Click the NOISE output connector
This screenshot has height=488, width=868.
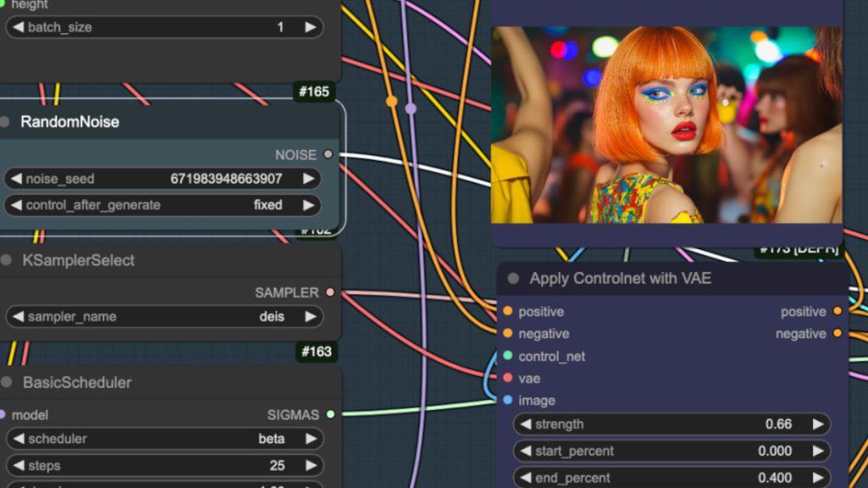[328, 155]
